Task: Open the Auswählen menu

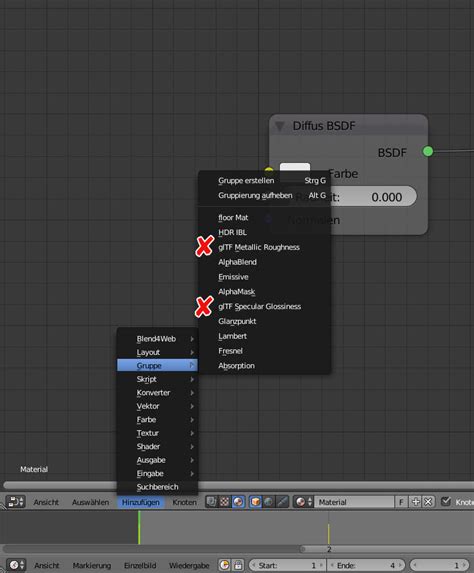Action: coord(90,502)
